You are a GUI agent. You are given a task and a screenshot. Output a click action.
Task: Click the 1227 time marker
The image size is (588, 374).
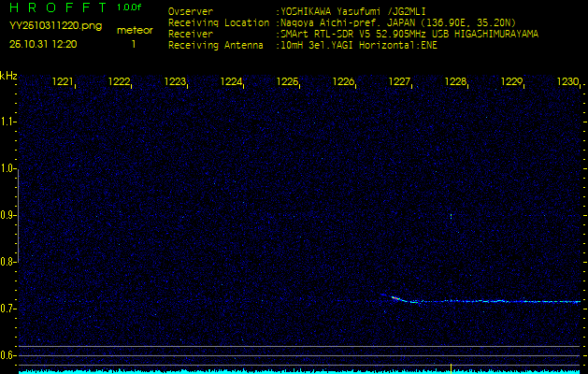tap(399, 82)
